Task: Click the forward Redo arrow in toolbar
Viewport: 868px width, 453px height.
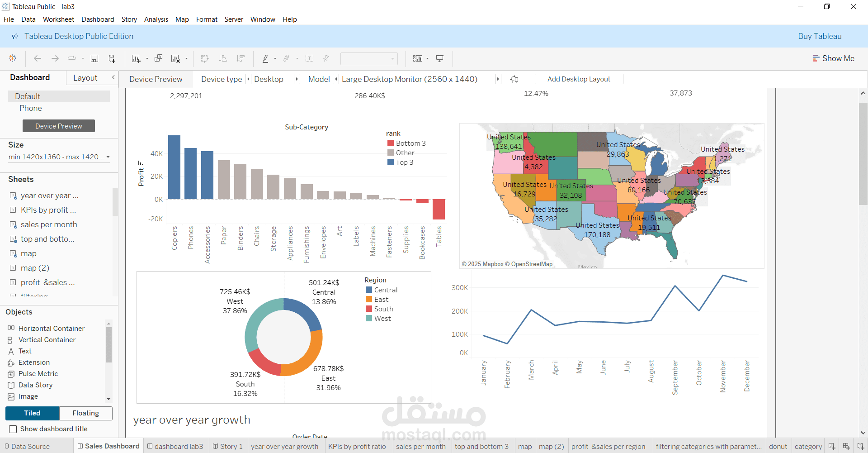Action: pyautogui.click(x=55, y=58)
